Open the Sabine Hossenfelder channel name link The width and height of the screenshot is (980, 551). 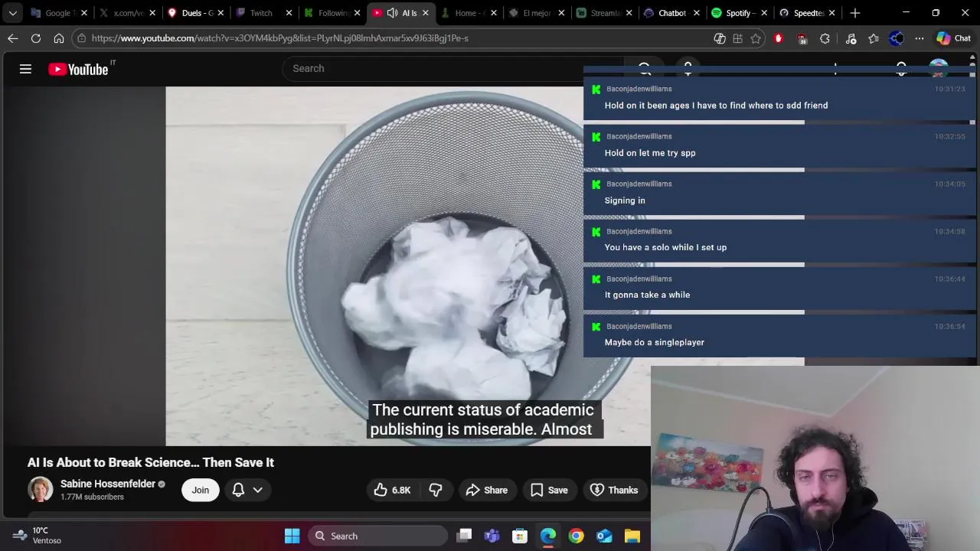(x=108, y=484)
